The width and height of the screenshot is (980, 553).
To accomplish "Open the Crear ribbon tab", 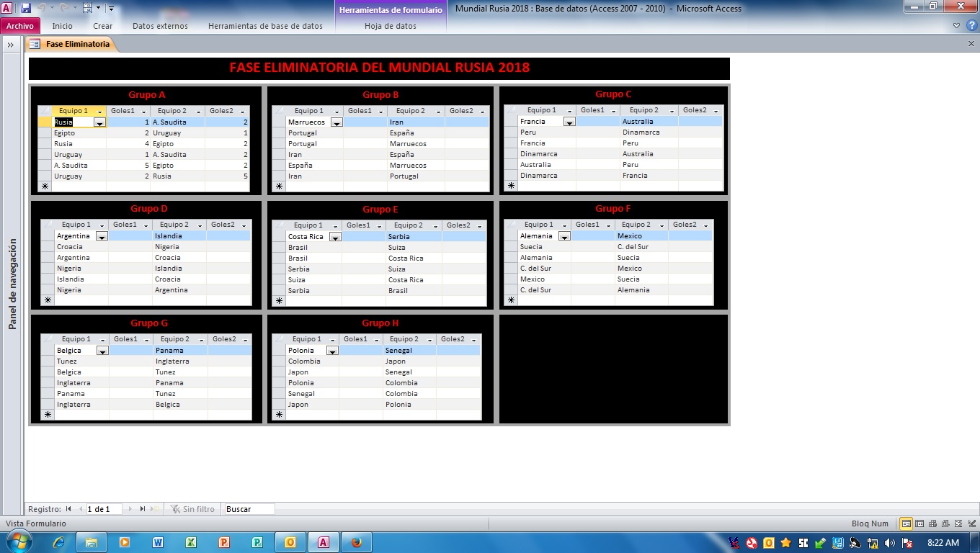I will [x=103, y=26].
